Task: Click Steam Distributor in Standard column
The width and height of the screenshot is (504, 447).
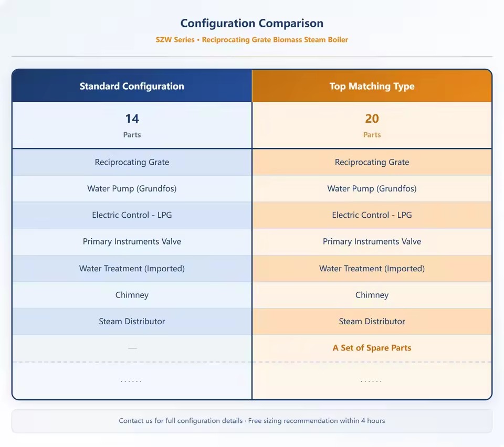Action: point(132,322)
